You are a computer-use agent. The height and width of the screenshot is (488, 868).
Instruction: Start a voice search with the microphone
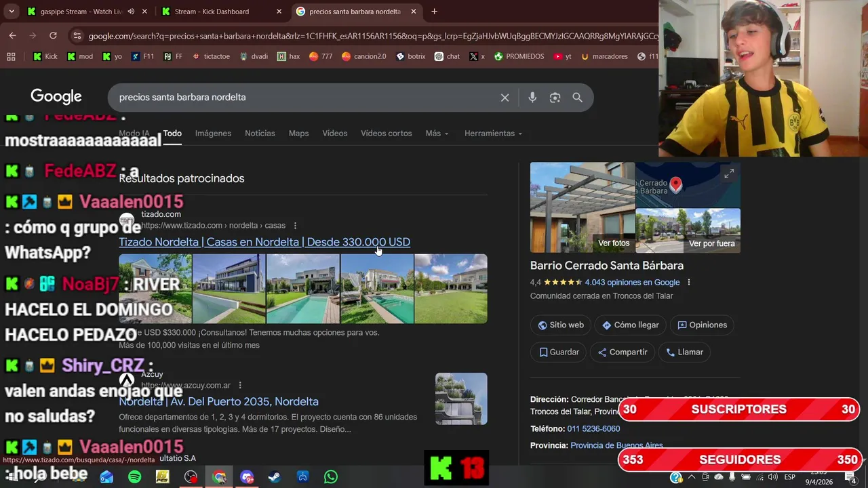click(x=532, y=98)
